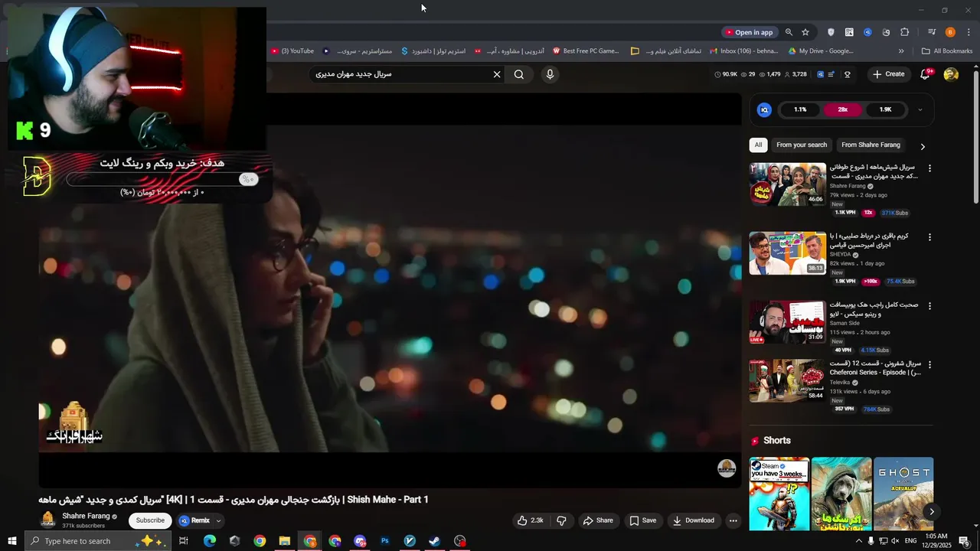
Task: Open Shahre Farang channel avatar
Action: 47,520
